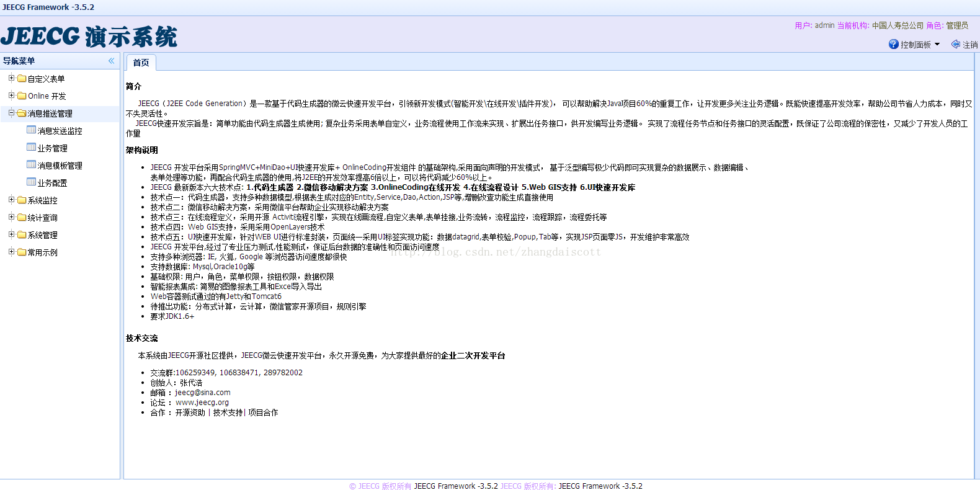The image size is (980, 490).
Task: Click the 架构说明 section heading
Action: (141, 150)
